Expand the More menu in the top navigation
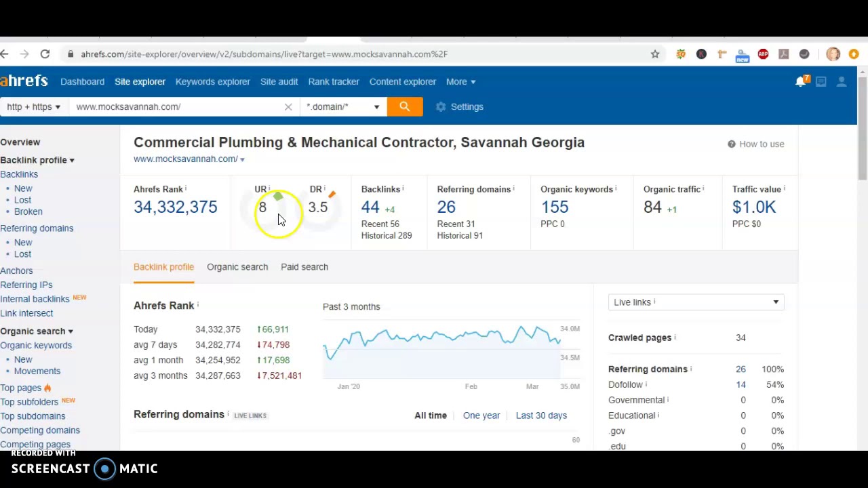The image size is (868, 488). pos(460,81)
